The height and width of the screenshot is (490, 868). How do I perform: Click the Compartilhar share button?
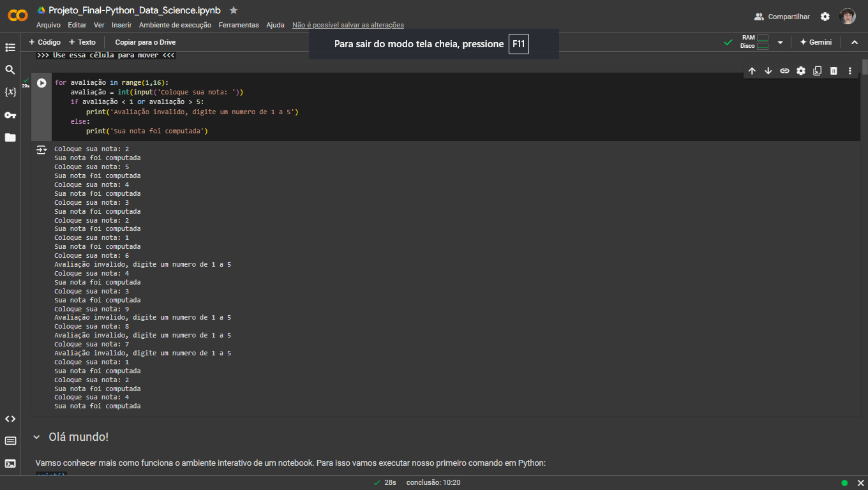coord(782,17)
